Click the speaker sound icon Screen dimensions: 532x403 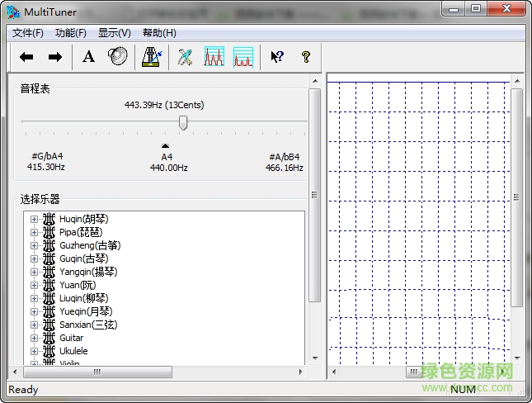pyautogui.click(x=117, y=57)
